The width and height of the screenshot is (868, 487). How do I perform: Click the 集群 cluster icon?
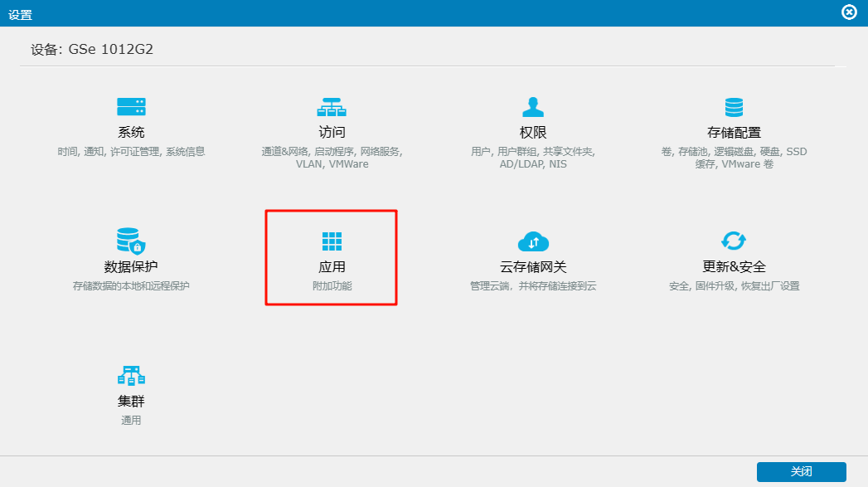(131, 376)
